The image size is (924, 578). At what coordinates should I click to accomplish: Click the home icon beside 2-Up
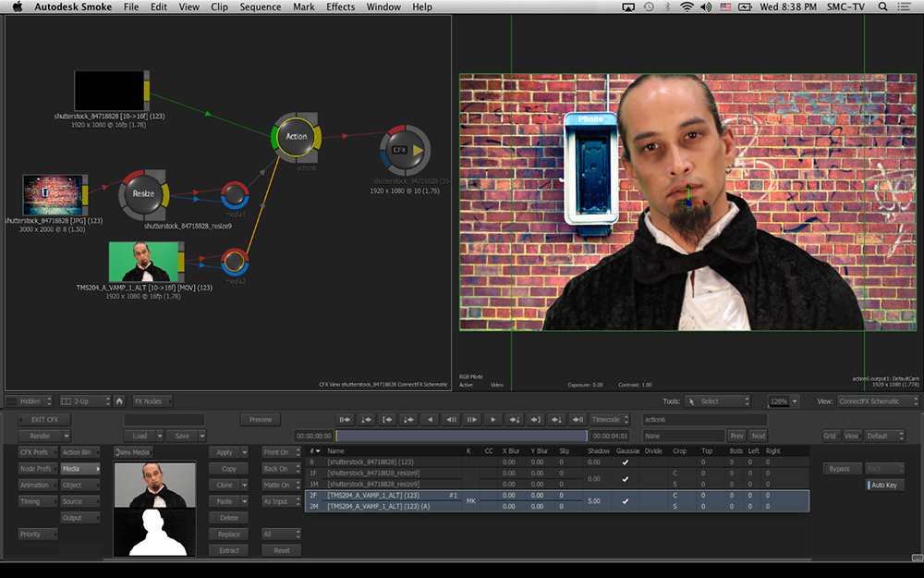(119, 401)
